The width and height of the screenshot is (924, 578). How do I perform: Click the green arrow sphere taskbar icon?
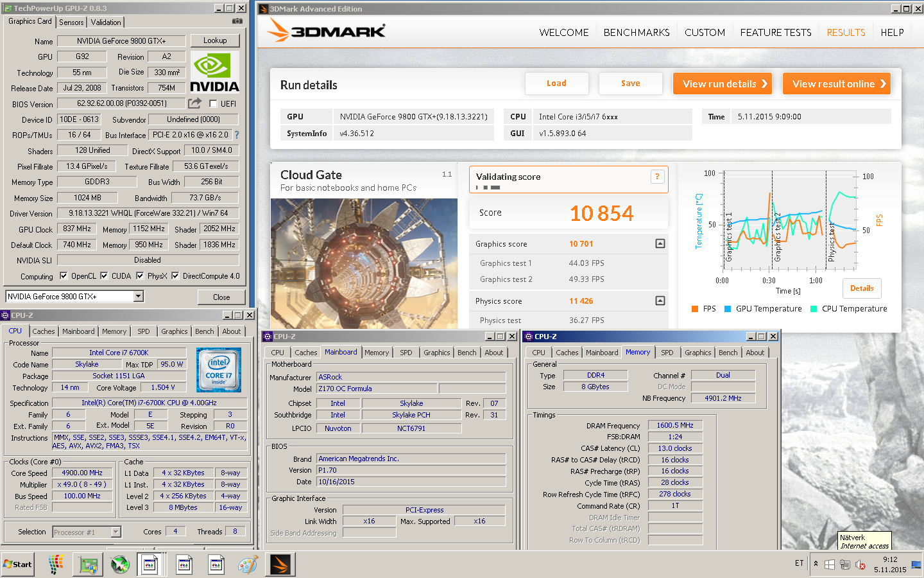coord(120,565)
